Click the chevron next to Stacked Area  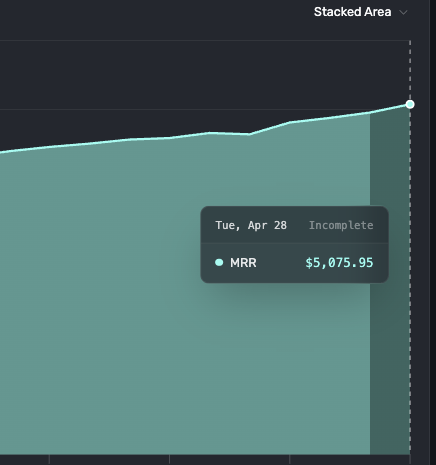tap(403, 13)
